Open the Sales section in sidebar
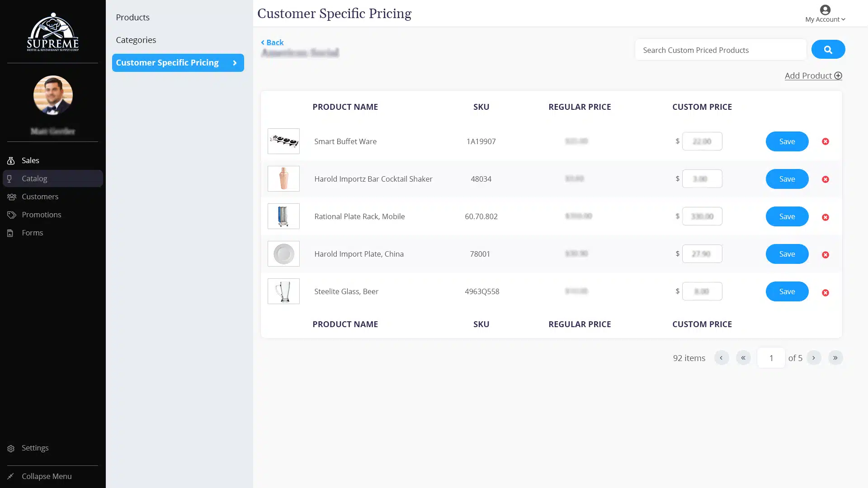Viewport: 868px width, 488px height. pyautogui.click(x=30, y=160)
